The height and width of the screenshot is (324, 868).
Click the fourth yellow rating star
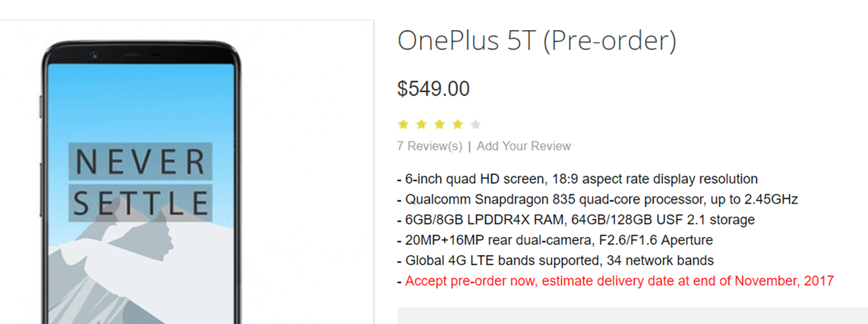(x=457, y=124)
